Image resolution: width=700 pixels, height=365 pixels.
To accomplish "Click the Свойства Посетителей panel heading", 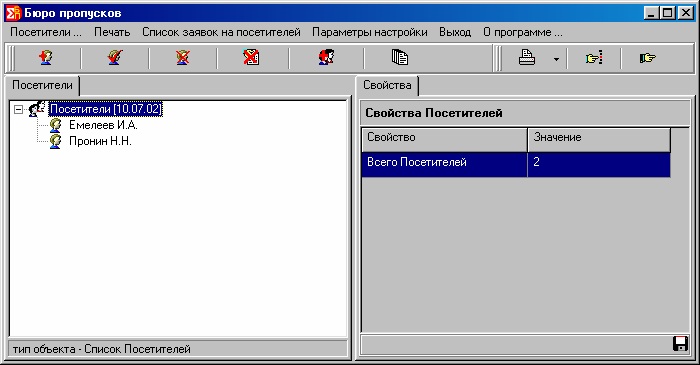I will (434, 113).
